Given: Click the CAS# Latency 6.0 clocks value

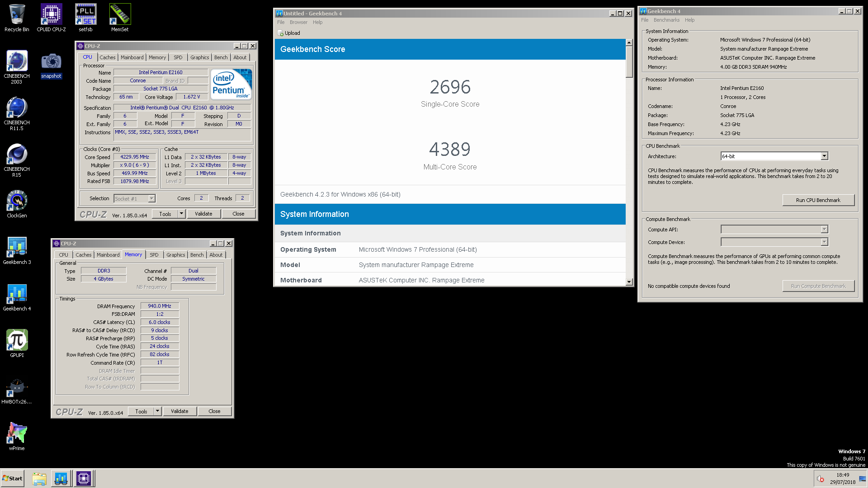Looking at the screenshot, I should [x=160, y=322].
